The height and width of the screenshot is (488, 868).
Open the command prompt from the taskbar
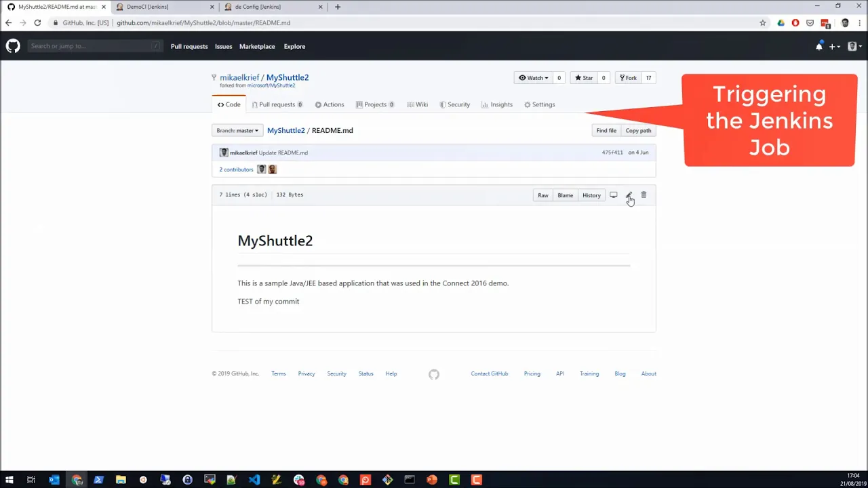(x=410, y=480)
